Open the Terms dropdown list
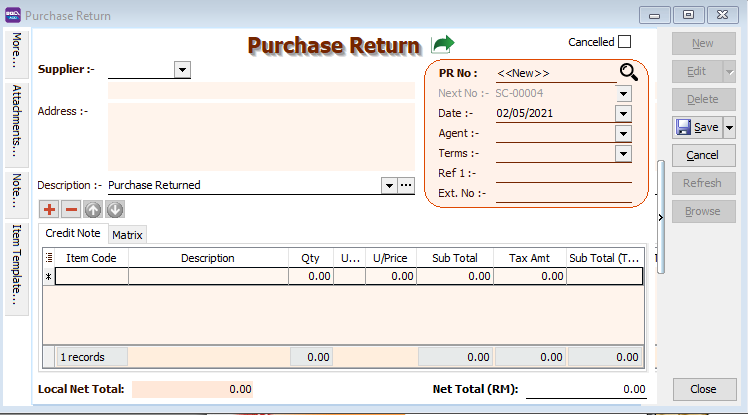This screenshot has height=415, width=748. tap(623, 153)
